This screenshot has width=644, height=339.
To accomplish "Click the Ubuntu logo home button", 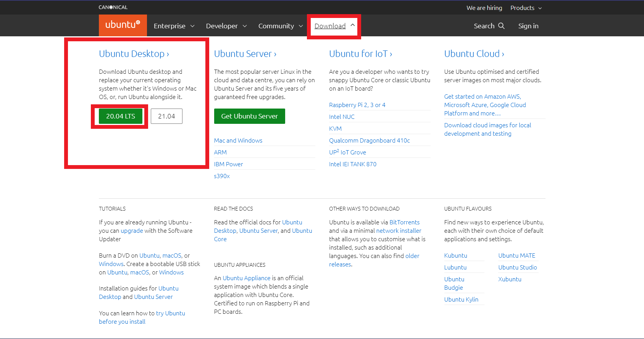I will pyautogui.click(x=123, y=25).
